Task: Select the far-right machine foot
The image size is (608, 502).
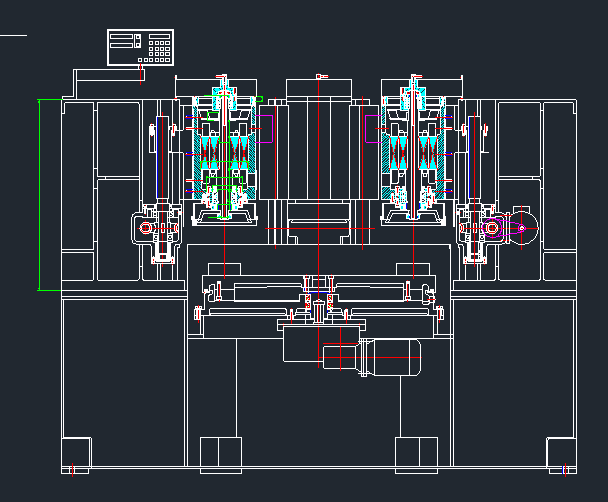Action: (x=562, y=454)
